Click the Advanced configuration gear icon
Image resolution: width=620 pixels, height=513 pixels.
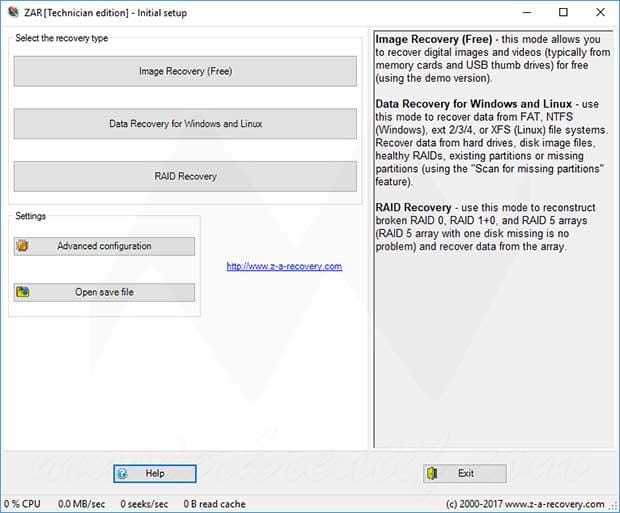click(x=23, y=246)
